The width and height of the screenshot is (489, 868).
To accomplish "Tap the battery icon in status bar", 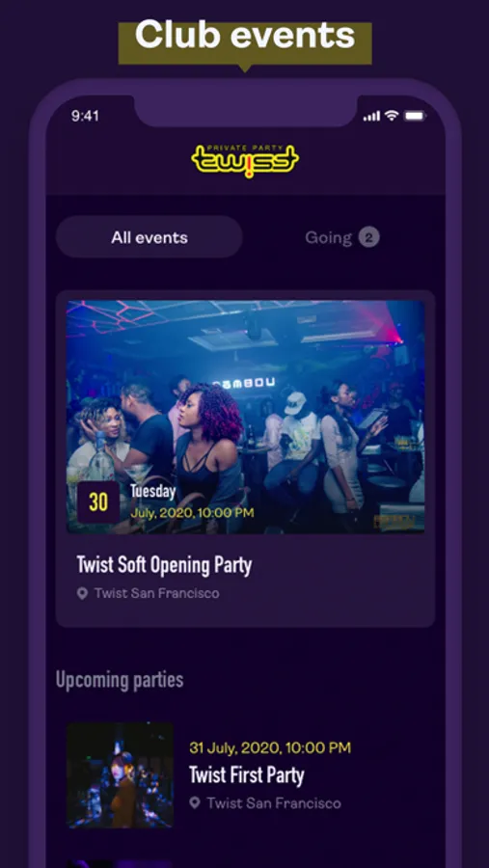I will pyautogui.click(x=415, y=116).
